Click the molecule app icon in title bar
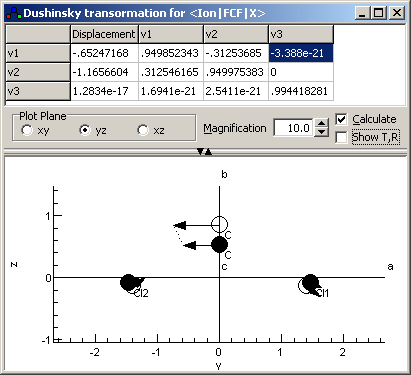 point(14,13)
